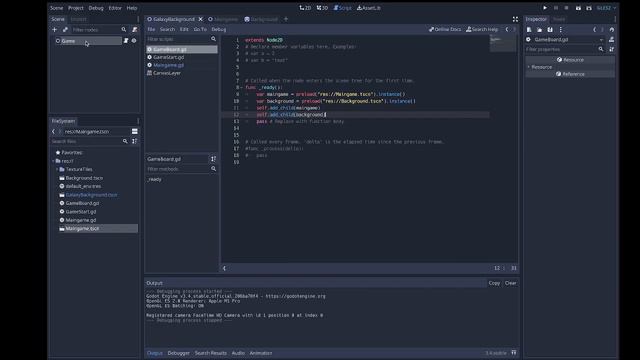
Task: Toggle alphabetical sorting of methods list
Action: click(213, 159)
